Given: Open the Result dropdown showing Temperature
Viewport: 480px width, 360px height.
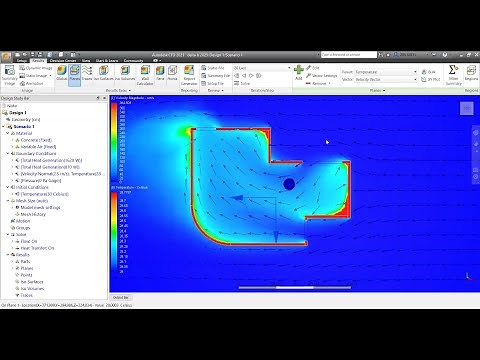Looking at the screenshot, I should pos(386,72).
